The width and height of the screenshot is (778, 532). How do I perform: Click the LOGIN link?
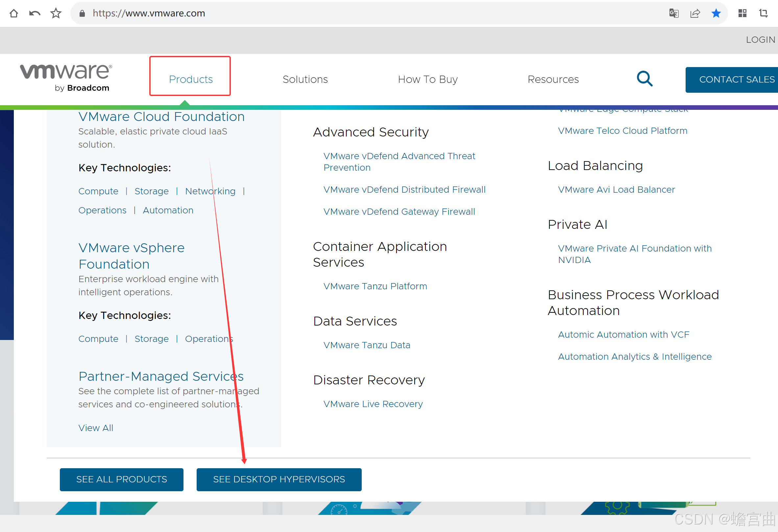[760, 40]
